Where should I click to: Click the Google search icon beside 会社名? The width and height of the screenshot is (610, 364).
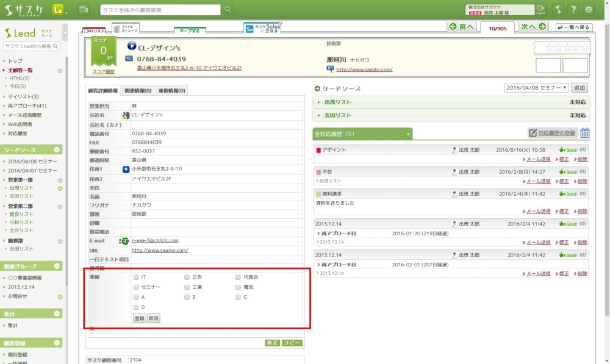(126, 115)
